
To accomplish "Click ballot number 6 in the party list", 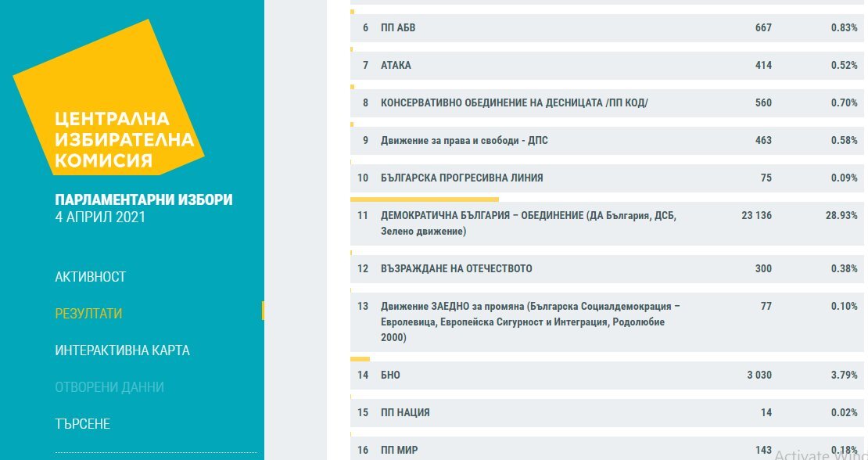I will [x=365, y=27].
